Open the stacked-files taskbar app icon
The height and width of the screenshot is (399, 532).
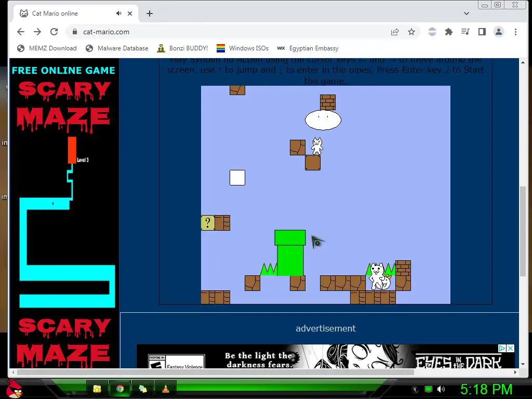tap(142, 389)
